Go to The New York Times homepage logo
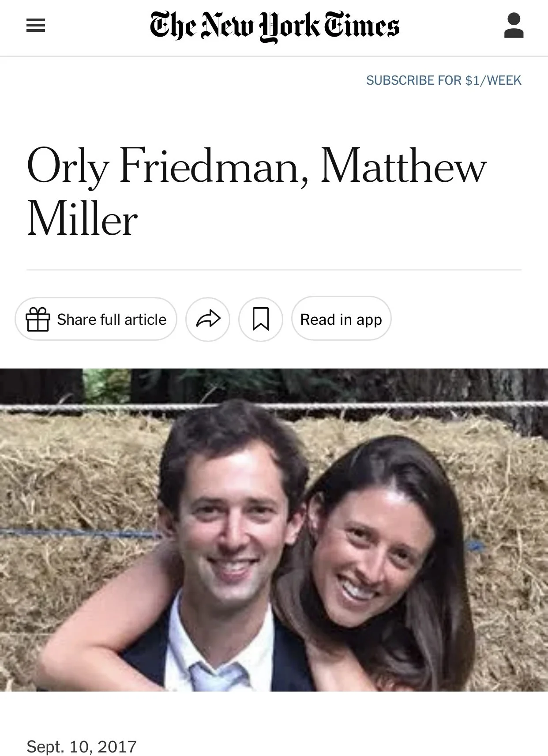 [274, 26]
